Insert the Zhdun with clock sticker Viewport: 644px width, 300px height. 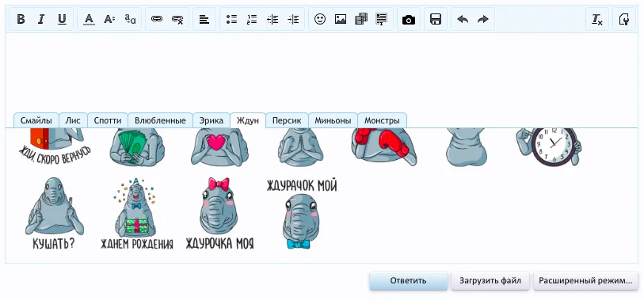(549, 147)
